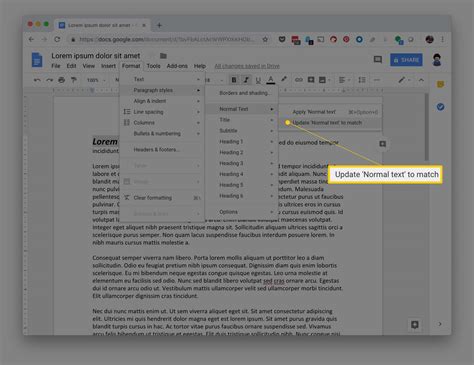474x365 pixels.
Task: Expand the Columns submenu
Action: [x=162, y=123]
